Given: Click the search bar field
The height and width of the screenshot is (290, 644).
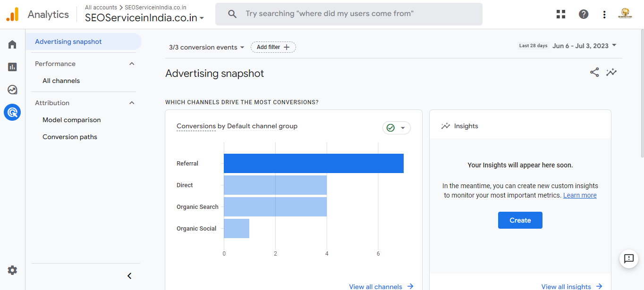Looking at the screenshot, I should (x=348, y=14).
